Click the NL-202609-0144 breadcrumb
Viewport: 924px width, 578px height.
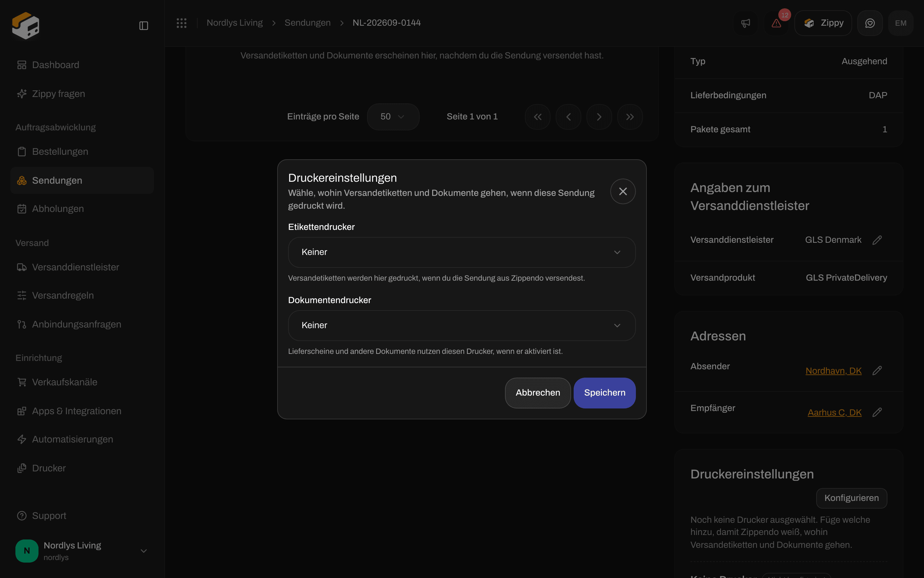pos(386,23)
